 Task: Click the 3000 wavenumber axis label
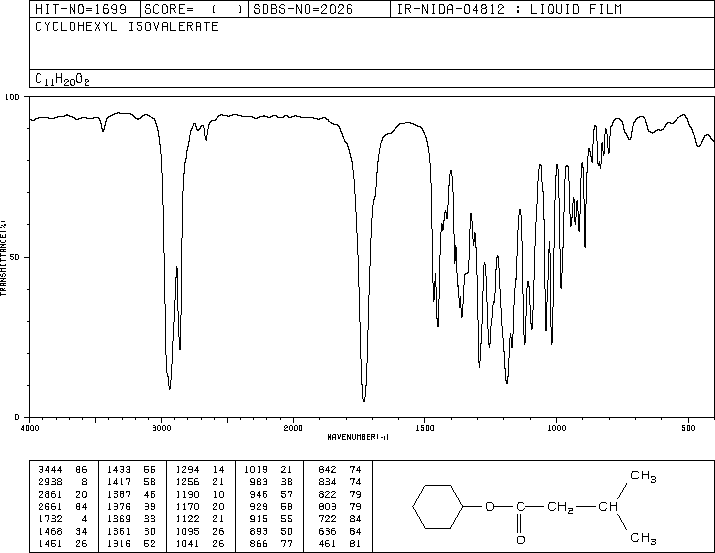(161, 428)
